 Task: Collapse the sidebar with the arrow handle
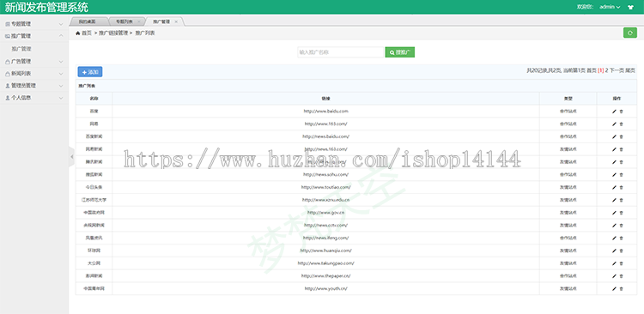click(71, 157)
